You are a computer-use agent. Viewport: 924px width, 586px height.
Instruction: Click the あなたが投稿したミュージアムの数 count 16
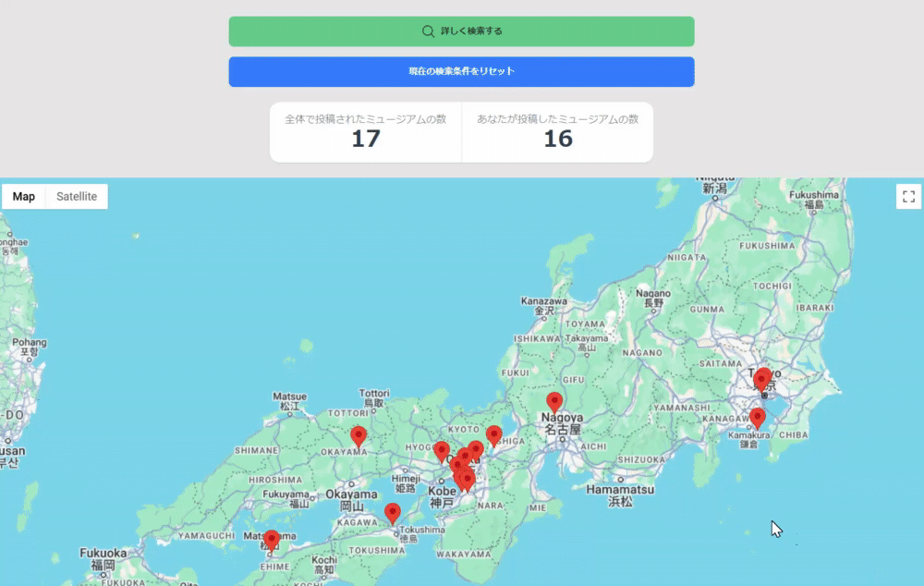[557, 139]
